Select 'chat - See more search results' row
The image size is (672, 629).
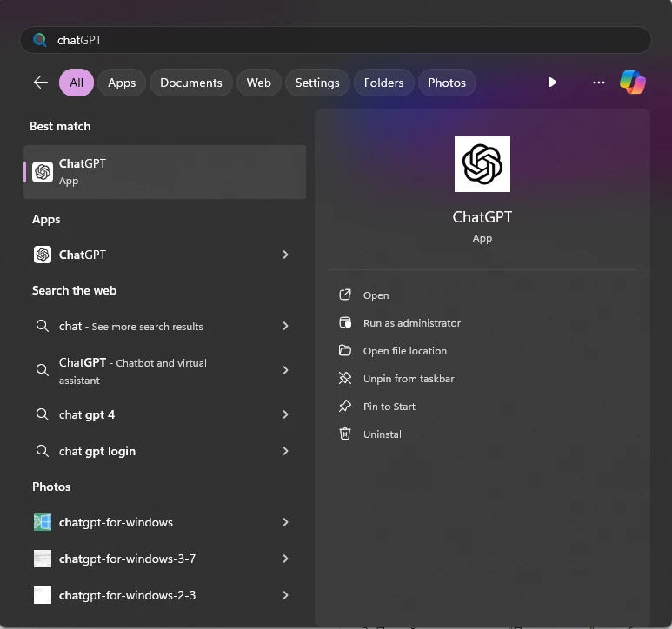coord(164,326)
